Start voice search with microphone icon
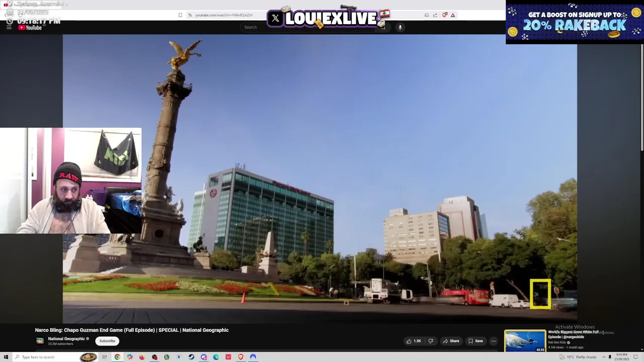This screenshot has width=644, height=362. [x=400, y=27]
